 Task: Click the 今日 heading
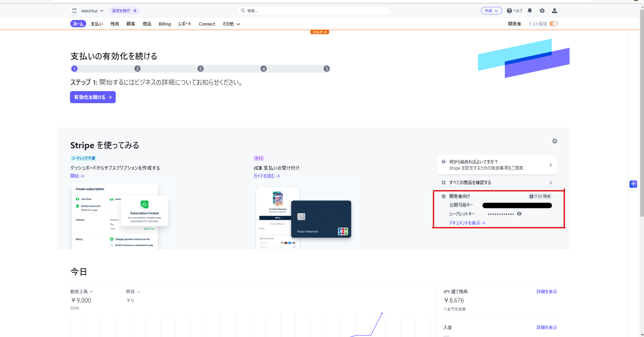[79, 272]
